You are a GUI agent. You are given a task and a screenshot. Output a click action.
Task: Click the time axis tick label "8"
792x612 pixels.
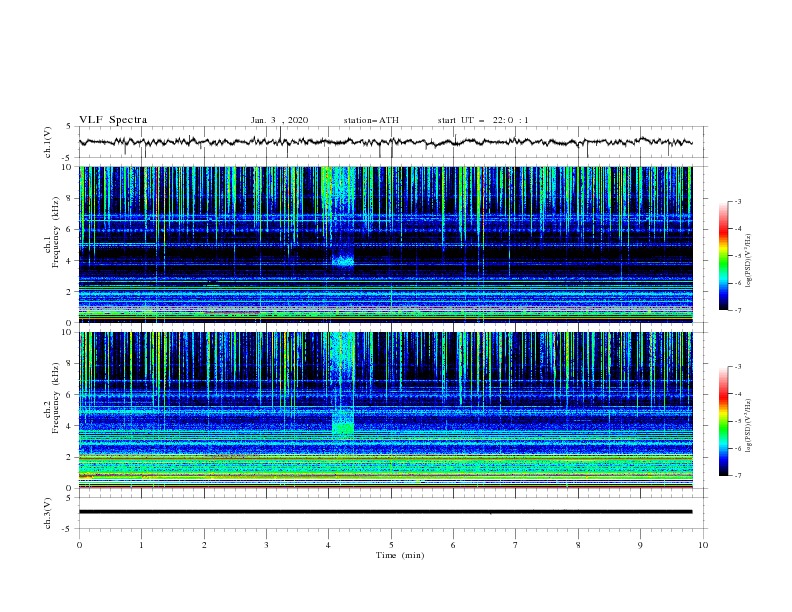point(578,545)
